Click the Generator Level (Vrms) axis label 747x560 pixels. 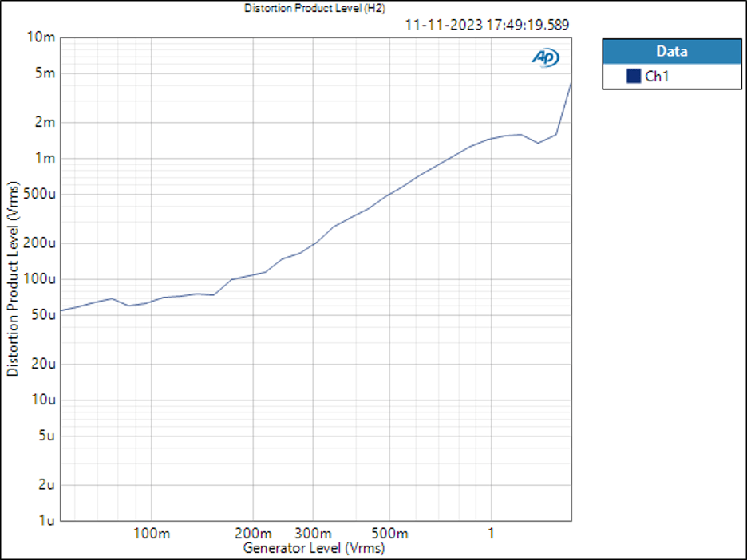point(314,548)
